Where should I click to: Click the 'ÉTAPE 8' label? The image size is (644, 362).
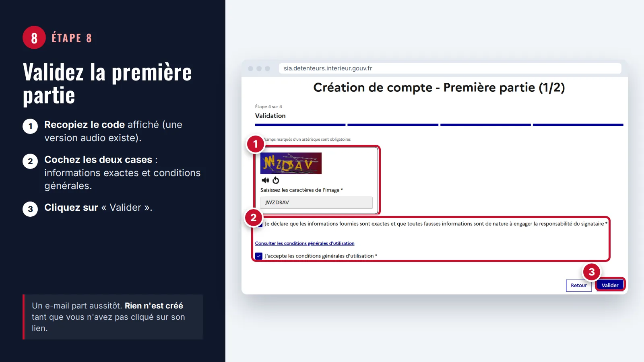tap(72, 38)
